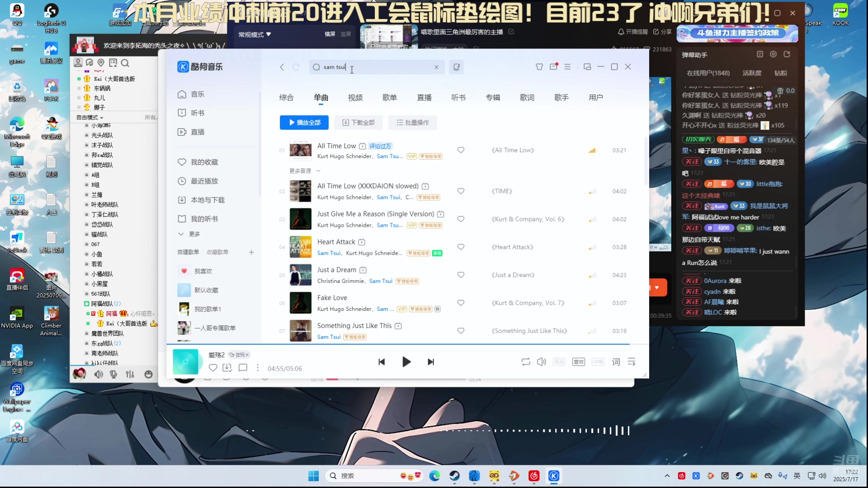Image resolution: width=868 pixels, height=488 pixels.
Task: Click the 播放全部 button
Action: click(x=304, y=122)
